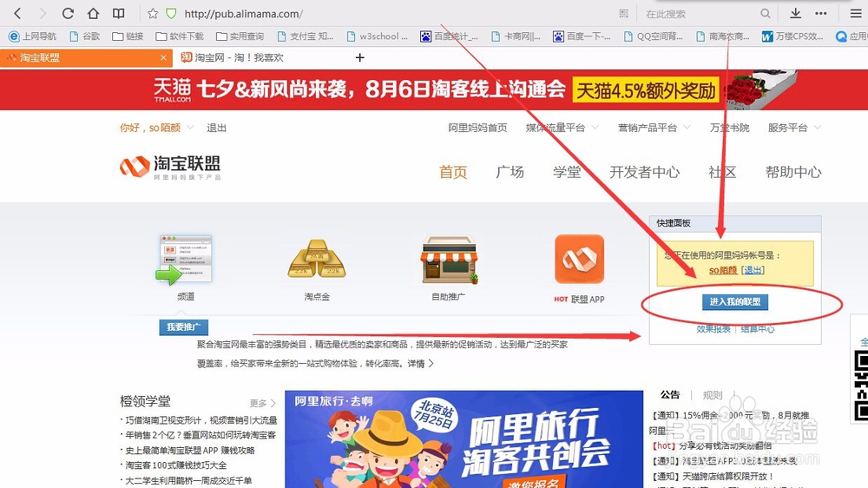Switch to the 淘宝网 browser tab
Image resolution: width=868 pixels, height=488 pixels.
coord(233,57)
